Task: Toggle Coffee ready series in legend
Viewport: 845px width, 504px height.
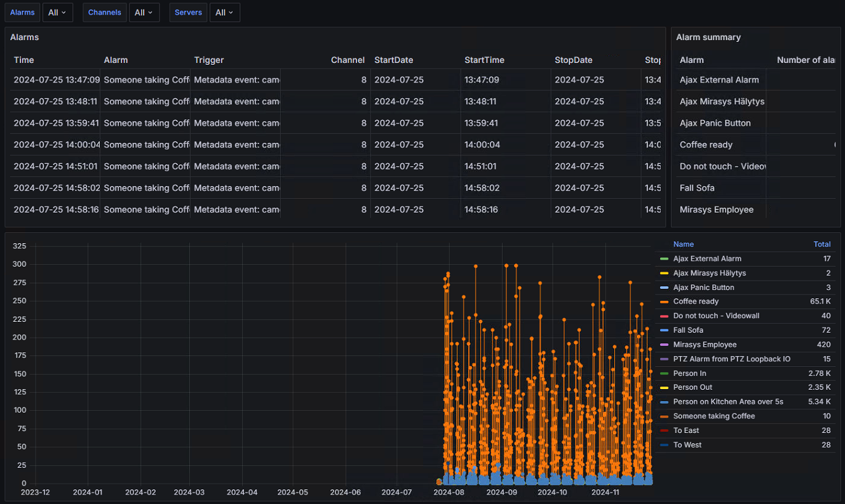Action: [696, 302]
